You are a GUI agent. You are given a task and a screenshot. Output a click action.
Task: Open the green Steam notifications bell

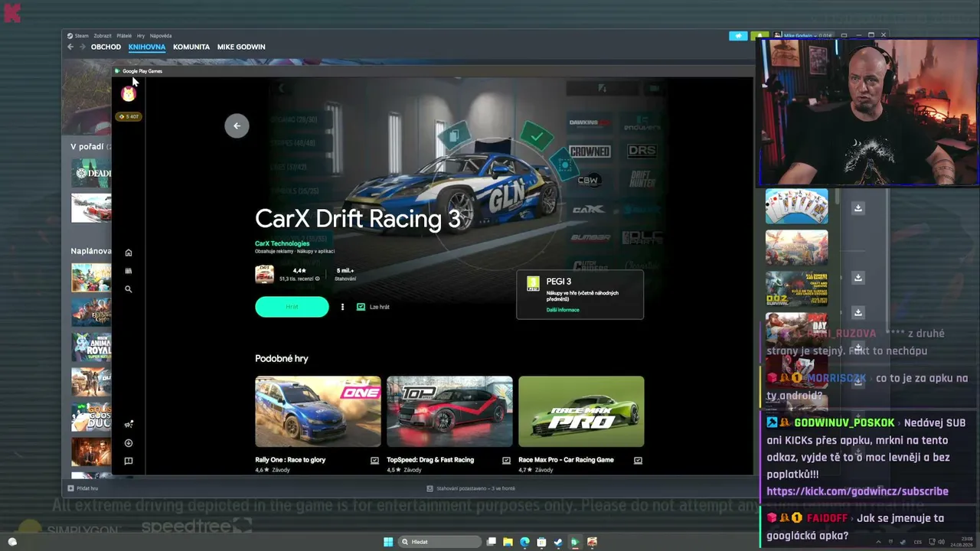[x=759, y=35]
